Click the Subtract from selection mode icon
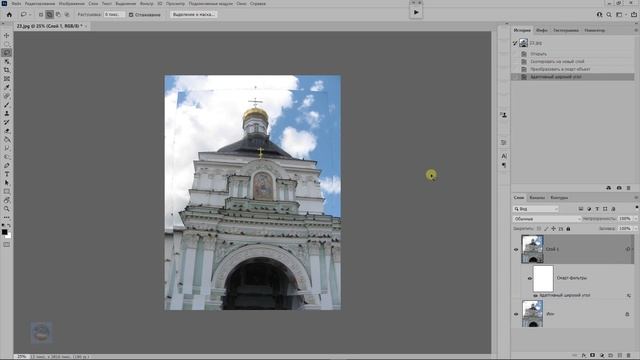Screen dimensions: 640x360 [x=58, y=14]
